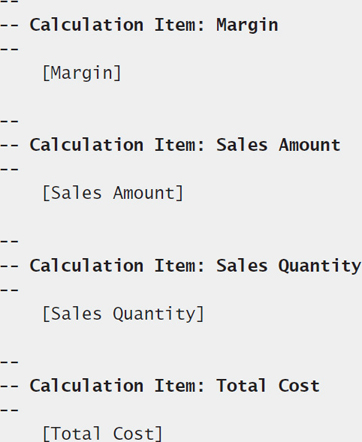
Task: Click the bold word Margin in comment header
Action: 247,25
